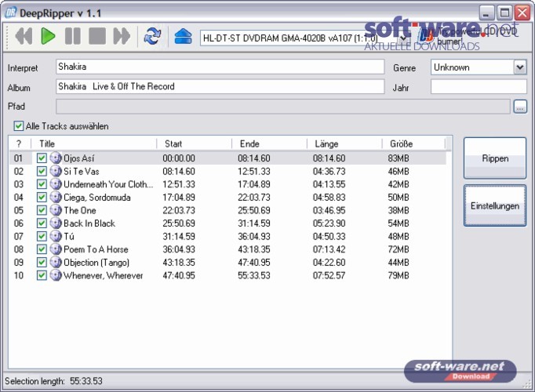The height and width of the screenshot is (392, 535).
Task: Select track title Poem To A Horse
Action: click(x=96, y=249)
